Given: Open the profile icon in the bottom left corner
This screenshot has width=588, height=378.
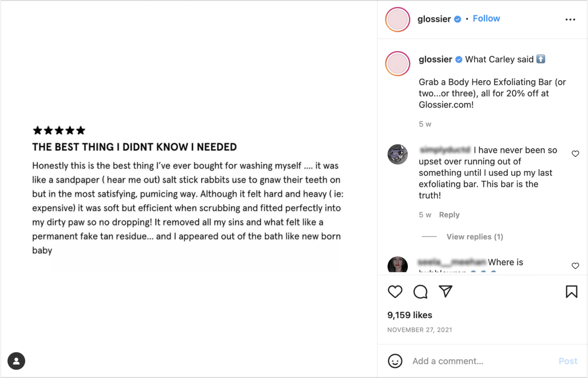Looking at the screenshot, I should [x=16, y=361].
